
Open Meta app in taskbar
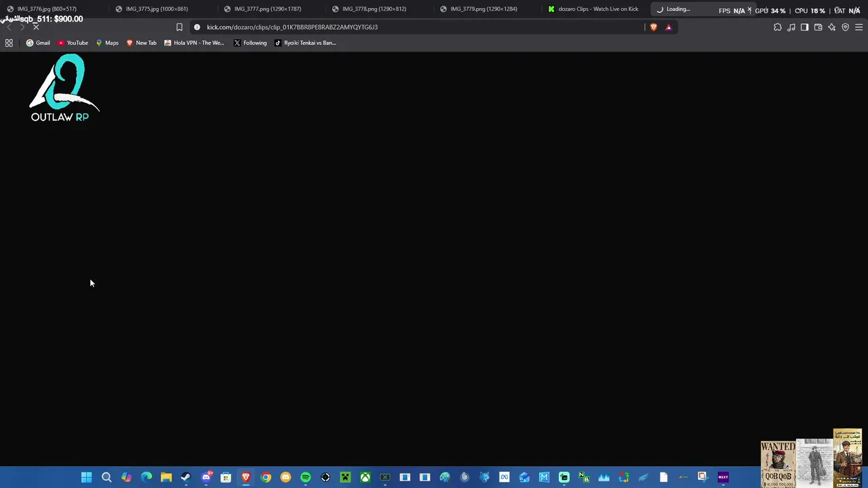coord(504,477)
